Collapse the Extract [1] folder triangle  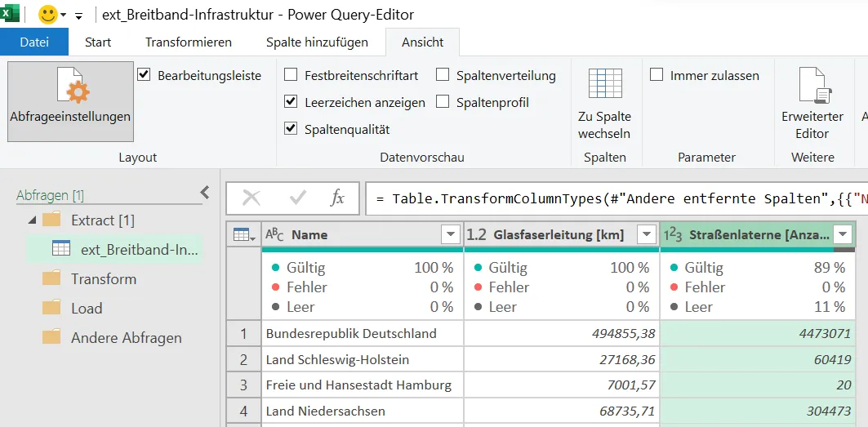33,220
